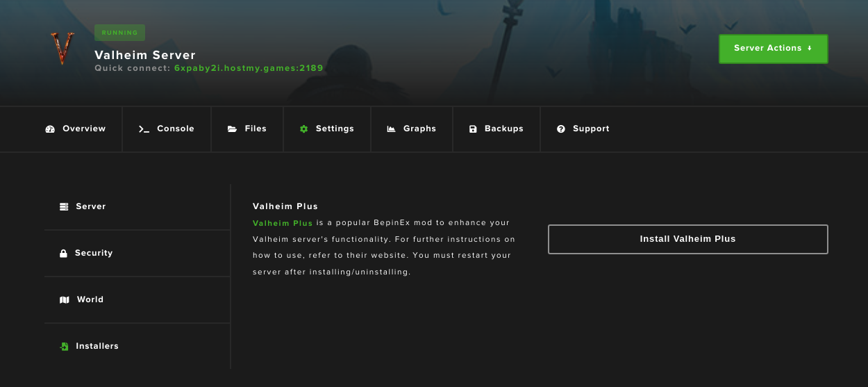Click the green Installers download icon
The width and height of the screenshot is (868, 387).
64,347
